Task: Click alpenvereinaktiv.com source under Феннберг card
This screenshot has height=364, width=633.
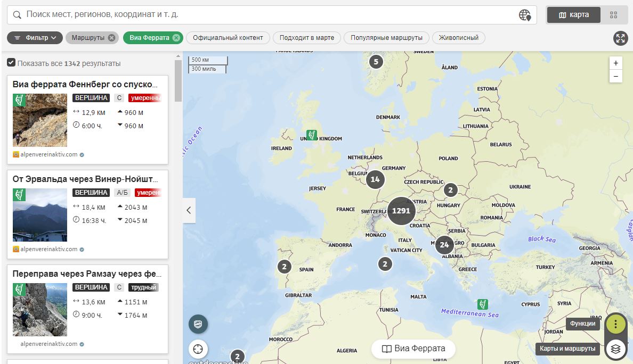Action: [49, 154]
